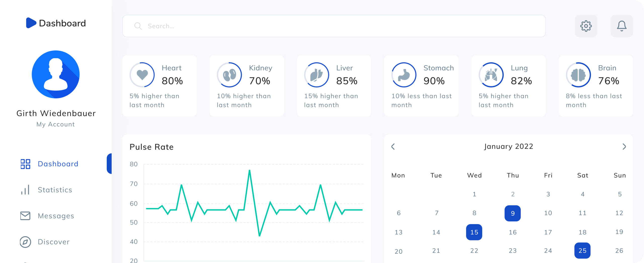Go to previous month in calendar
This screenshot has height=263, width=644.
coord(393,147)
